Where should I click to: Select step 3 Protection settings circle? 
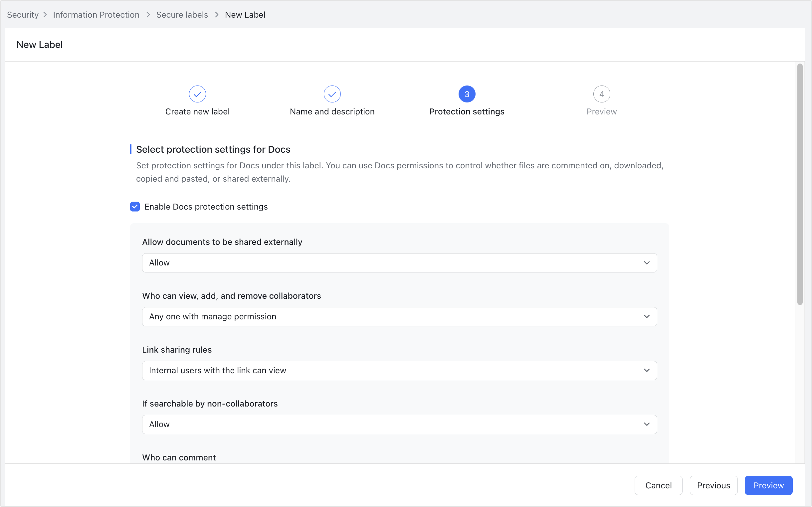tap(467, 94)
